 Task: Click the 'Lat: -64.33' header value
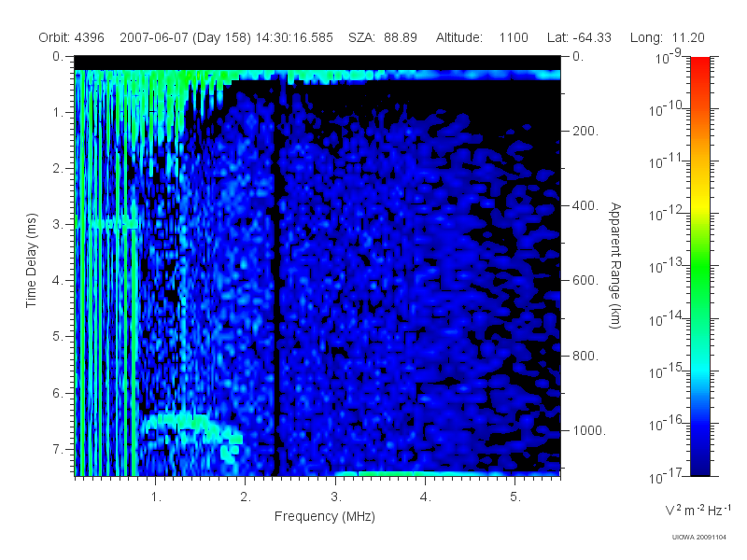click(579, 37)
